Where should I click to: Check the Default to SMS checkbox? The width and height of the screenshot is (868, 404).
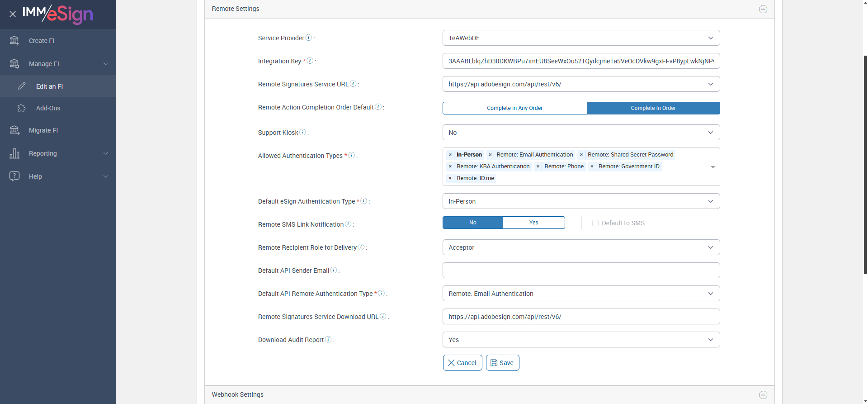point(595,223)
